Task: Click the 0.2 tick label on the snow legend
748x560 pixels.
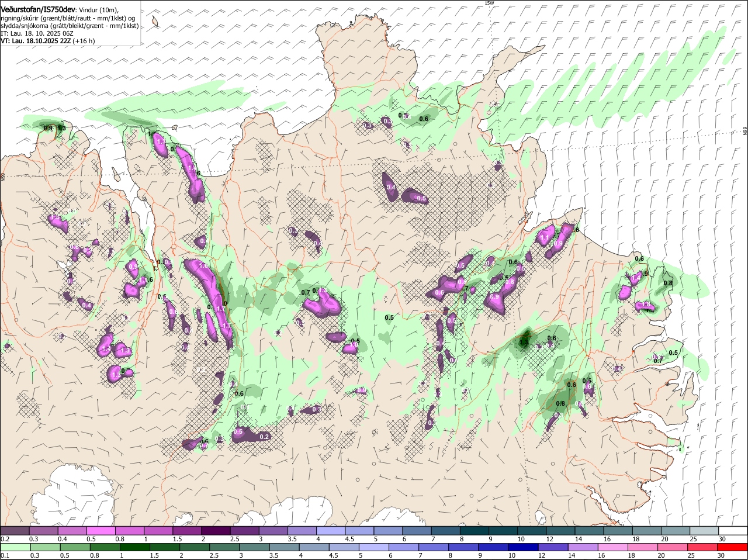Action: [x=5, y=539]
